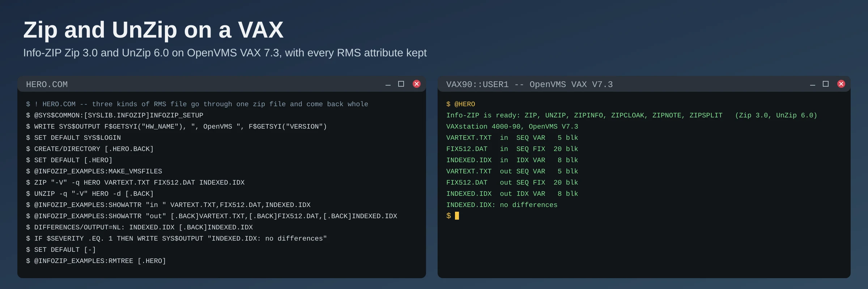Viewport: 868px width, 289px height.
Task: Click the SHOWATTR "out" script line
Action: [x=212, y=216]
